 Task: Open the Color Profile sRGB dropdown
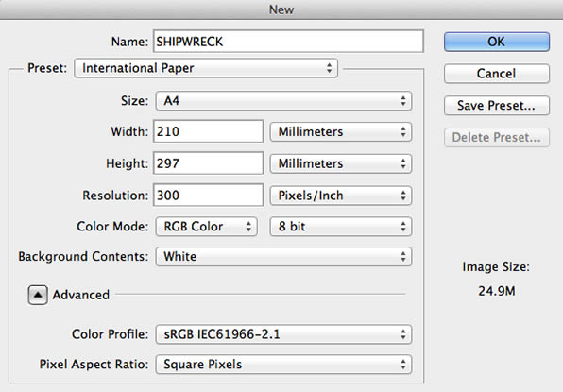(283, 334)
